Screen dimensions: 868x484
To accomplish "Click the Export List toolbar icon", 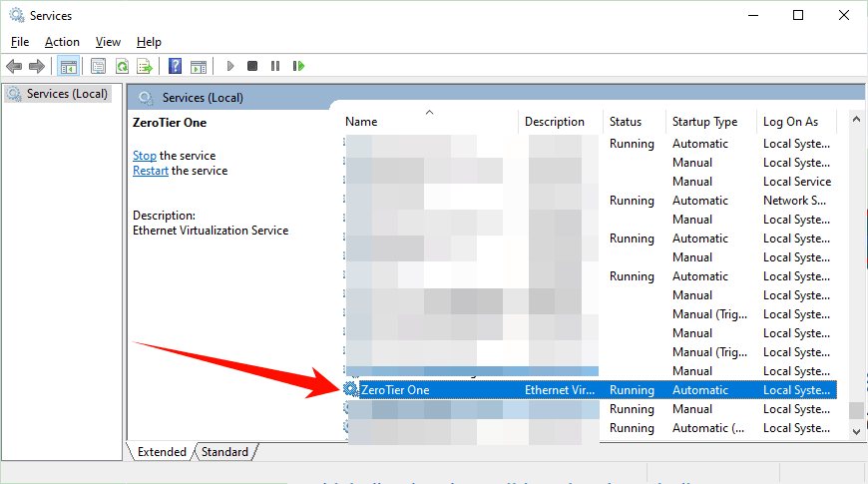I will [x=145, y=66].
